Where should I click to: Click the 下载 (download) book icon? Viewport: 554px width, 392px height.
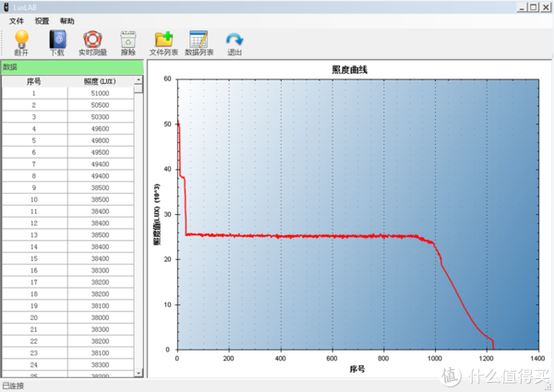click(57, 39)
